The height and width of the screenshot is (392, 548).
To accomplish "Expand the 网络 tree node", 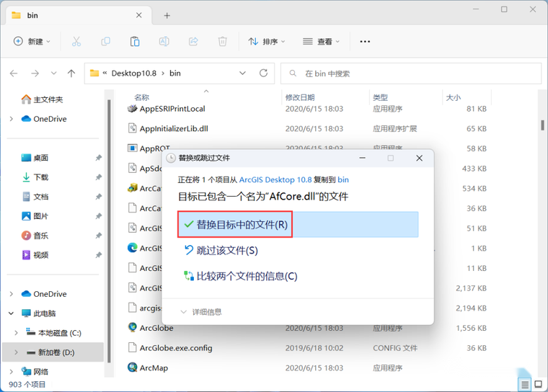I will (12, 372).
